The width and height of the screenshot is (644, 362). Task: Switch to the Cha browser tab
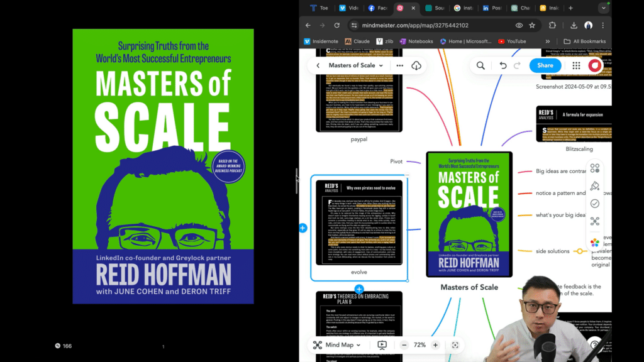pos(520,8)
